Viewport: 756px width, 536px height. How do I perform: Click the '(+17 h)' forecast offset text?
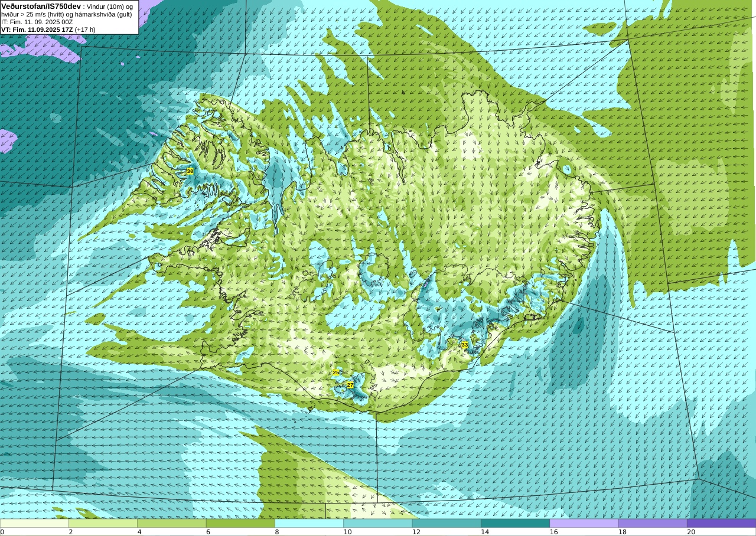click(85, 30)
